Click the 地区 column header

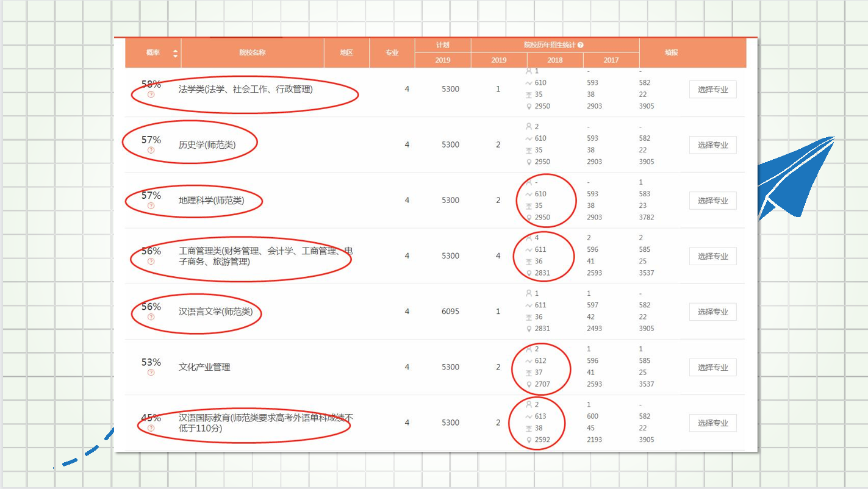click(346, 52)
